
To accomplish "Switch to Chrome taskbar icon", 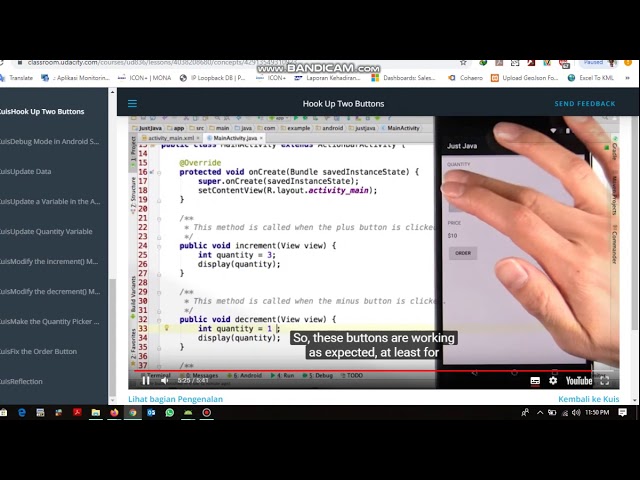I will [133, 413].
